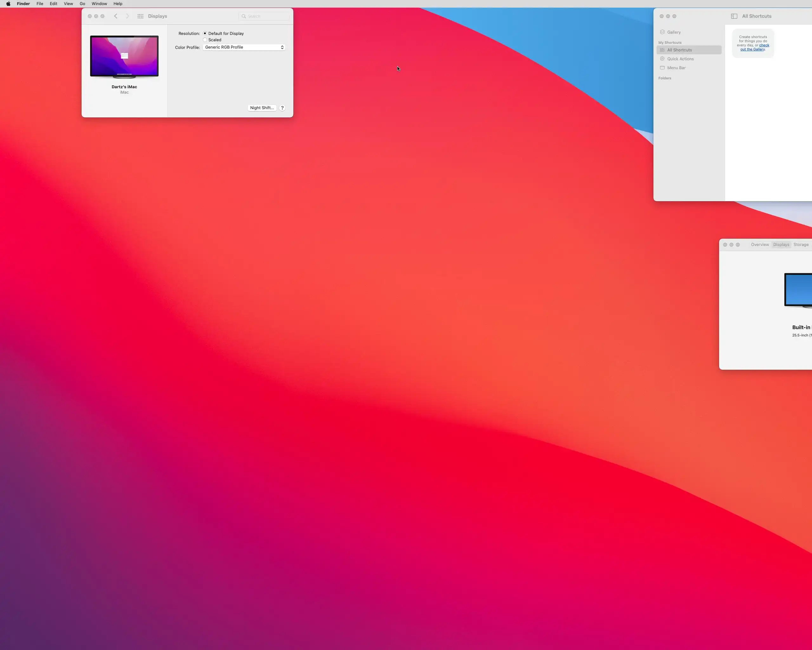Select Menu Bar in Shortcuts sidebar

[x=676, y=68]
